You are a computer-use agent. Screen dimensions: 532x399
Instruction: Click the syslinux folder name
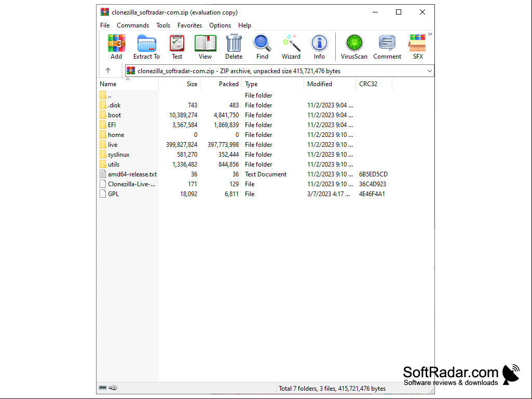point(119,155)
